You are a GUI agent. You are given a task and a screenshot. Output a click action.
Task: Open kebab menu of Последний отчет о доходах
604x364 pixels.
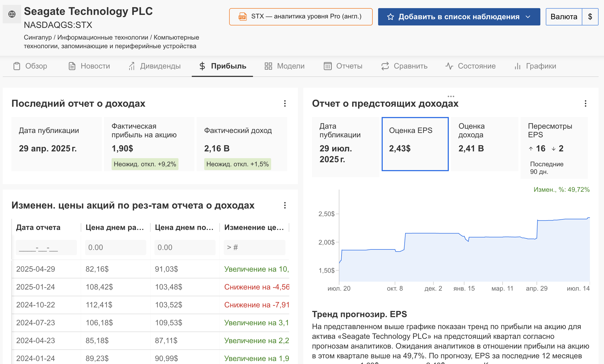(285, 103)
